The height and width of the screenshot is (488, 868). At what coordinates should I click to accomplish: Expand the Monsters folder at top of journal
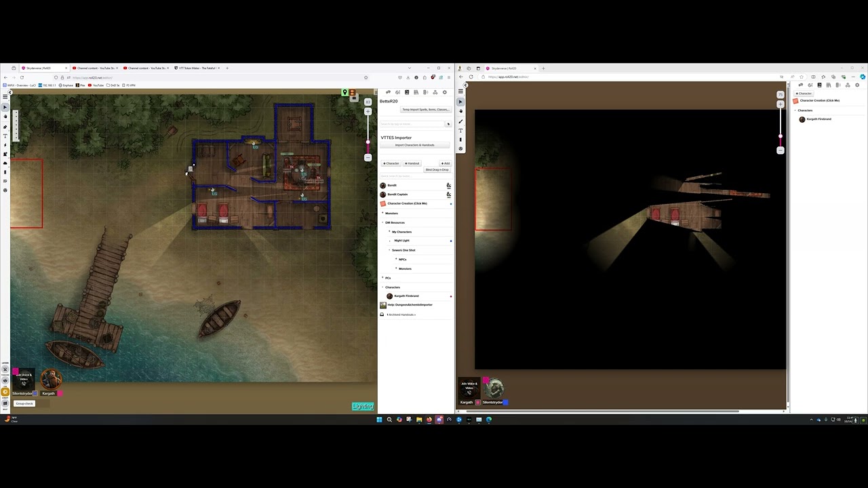click(x=391, y=213)
